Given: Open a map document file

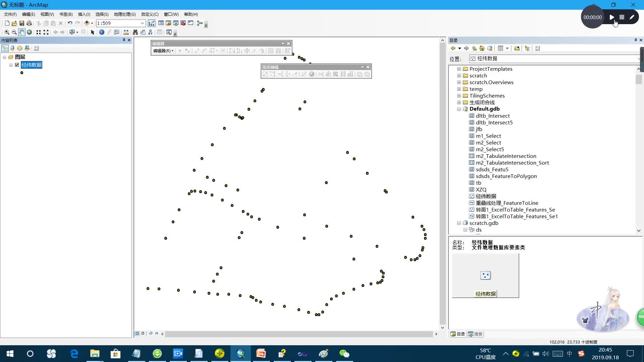Looking at the screenshot, I should tap(14, 23).
